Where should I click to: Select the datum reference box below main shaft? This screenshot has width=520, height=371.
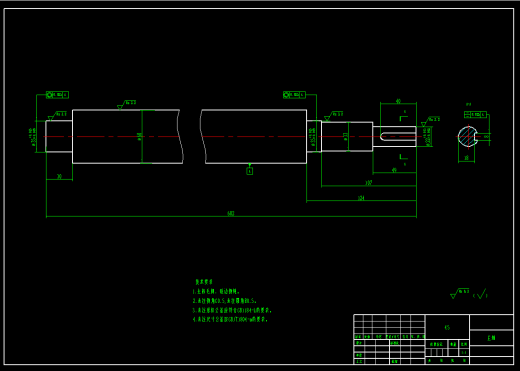click(250, 171)
